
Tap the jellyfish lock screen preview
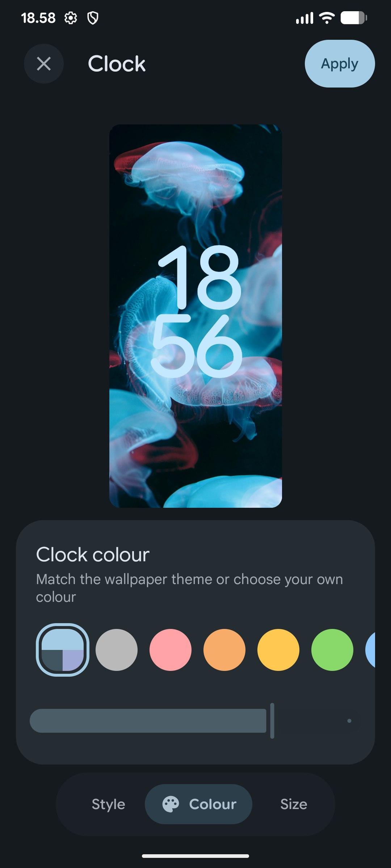195,316
